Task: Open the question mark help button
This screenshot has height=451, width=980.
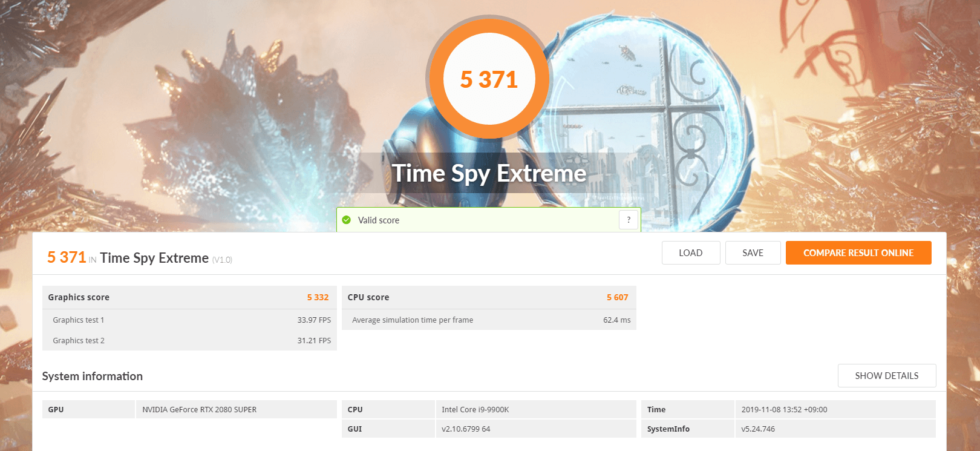Action: 629,220
